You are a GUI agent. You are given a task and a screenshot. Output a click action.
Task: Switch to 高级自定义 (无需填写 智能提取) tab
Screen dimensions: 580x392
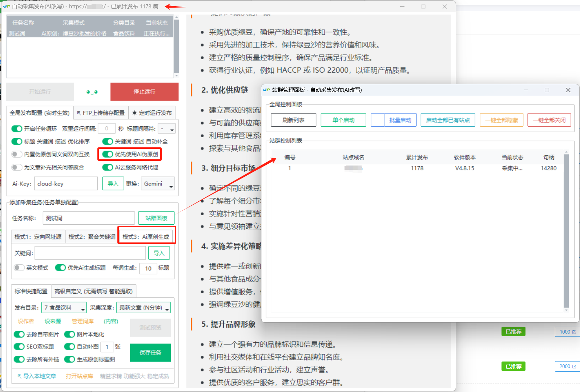[x=94, y=291]
